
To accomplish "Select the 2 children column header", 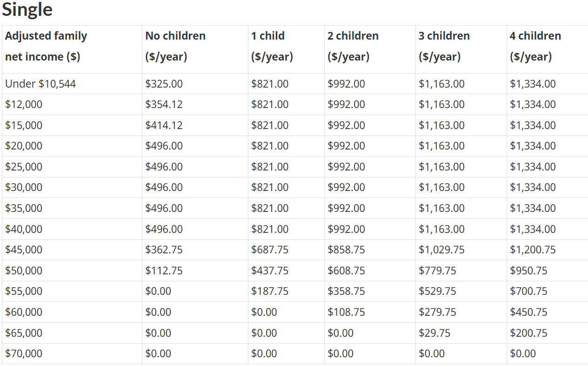I will click(353, 46).
